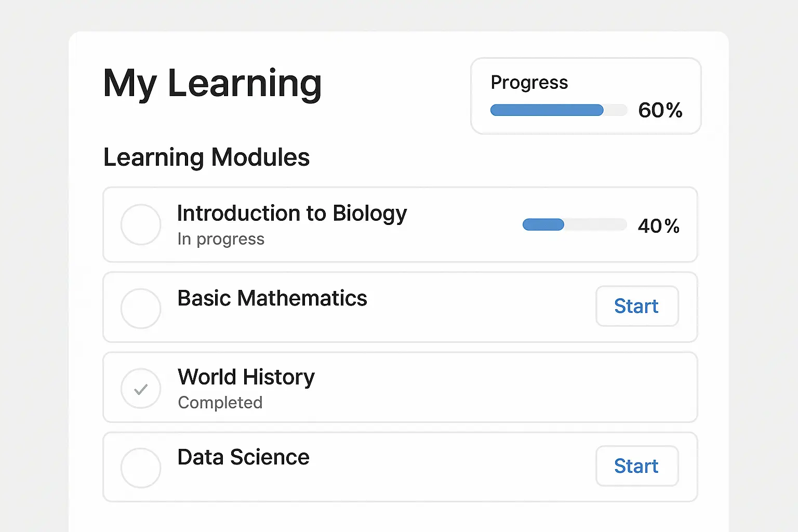Start the Data Science module
Viewport: 798px width, 532px height.
click(x=637, y=466)
